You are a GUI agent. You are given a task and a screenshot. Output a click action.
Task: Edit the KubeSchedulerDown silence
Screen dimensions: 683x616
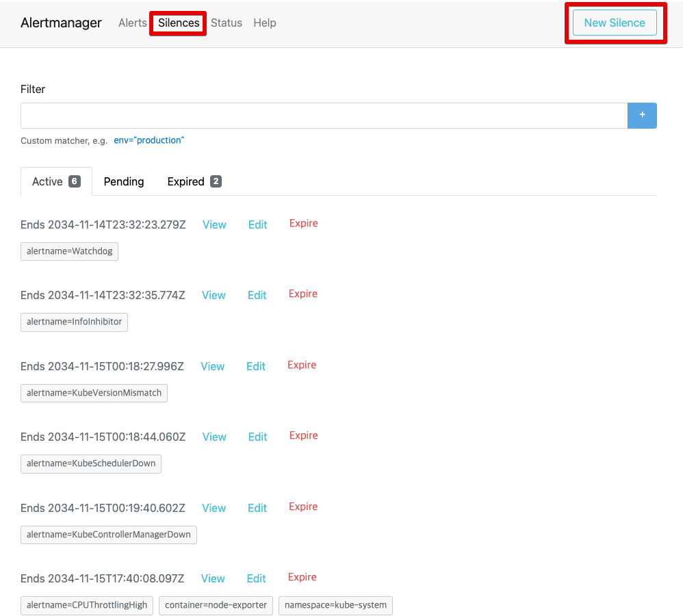click(x=258, y=437)
